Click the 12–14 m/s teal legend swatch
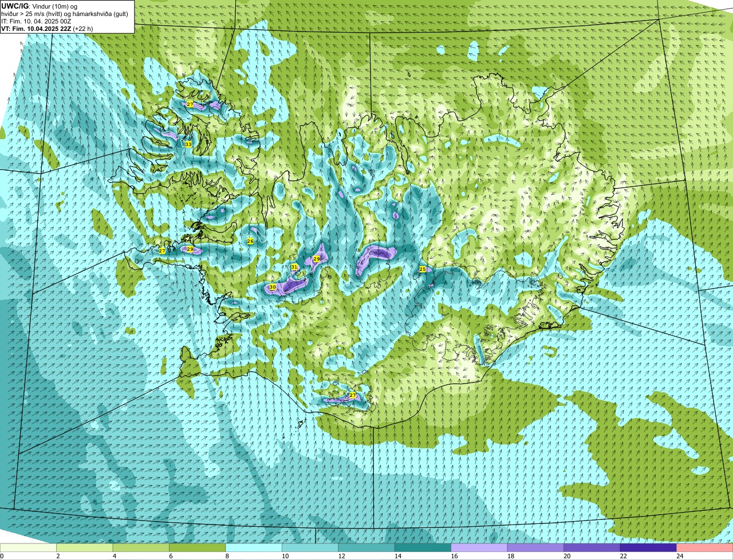733x560 pixels. point(366,547)
